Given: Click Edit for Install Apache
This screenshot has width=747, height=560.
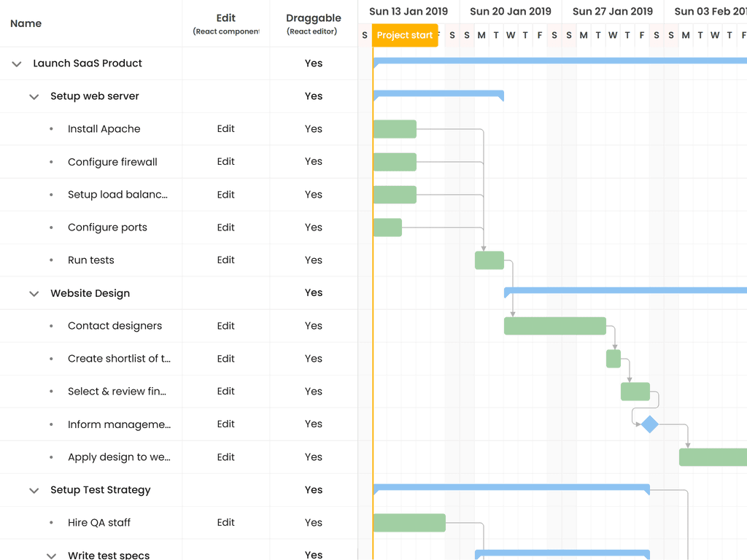Looking at the screenshot, I should tap(225, 129).
